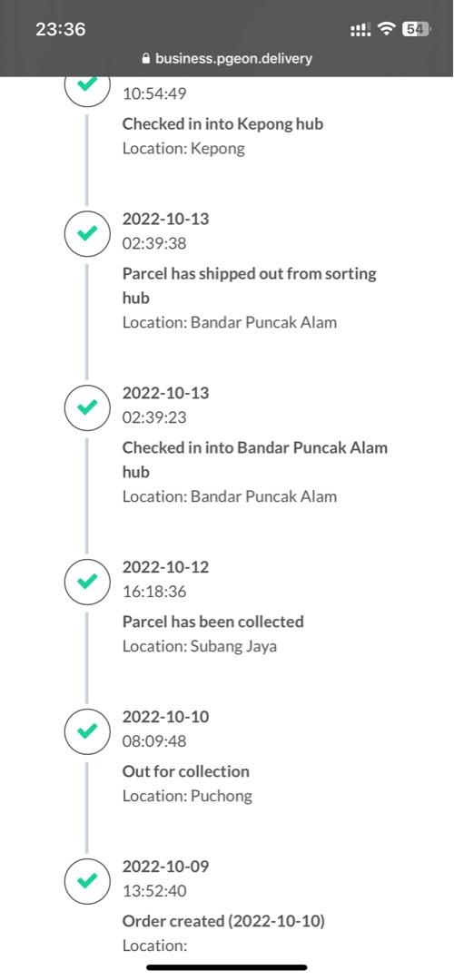Tap the Location: Subang Jaya line
Image resolution: width=454 pixels, height=980 pixels.
[200, 646]
